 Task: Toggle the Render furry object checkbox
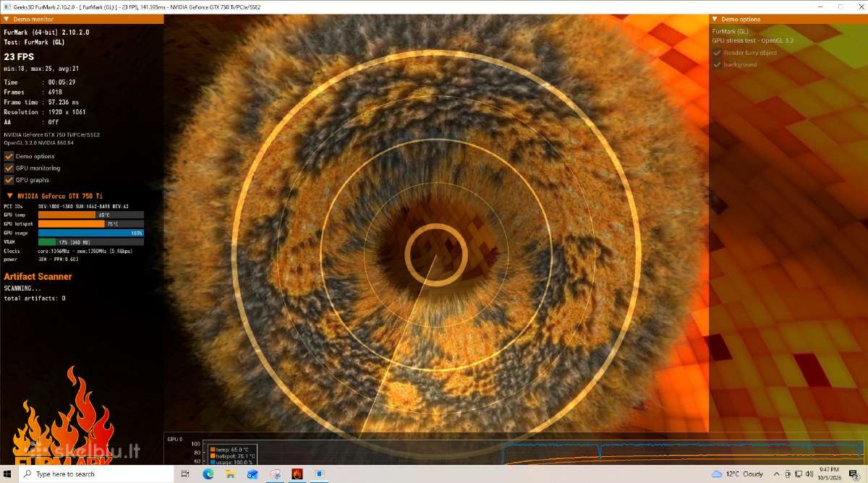click(x=718, y=53)
